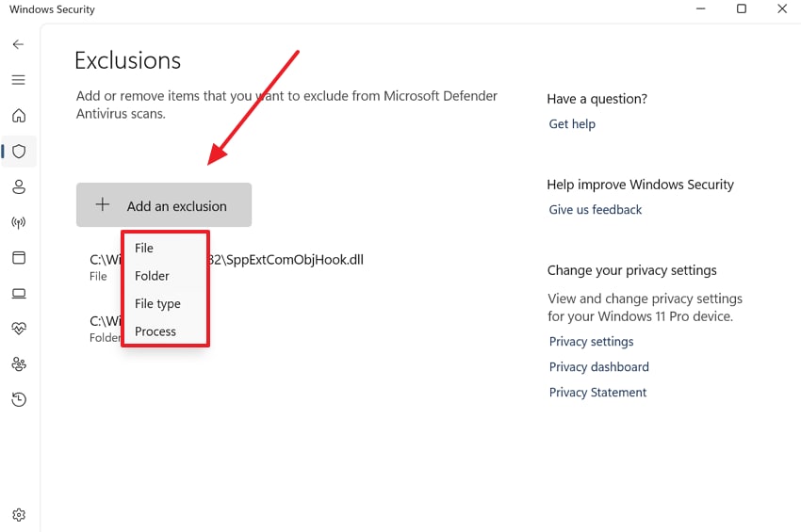Open the Get help link

572,124
